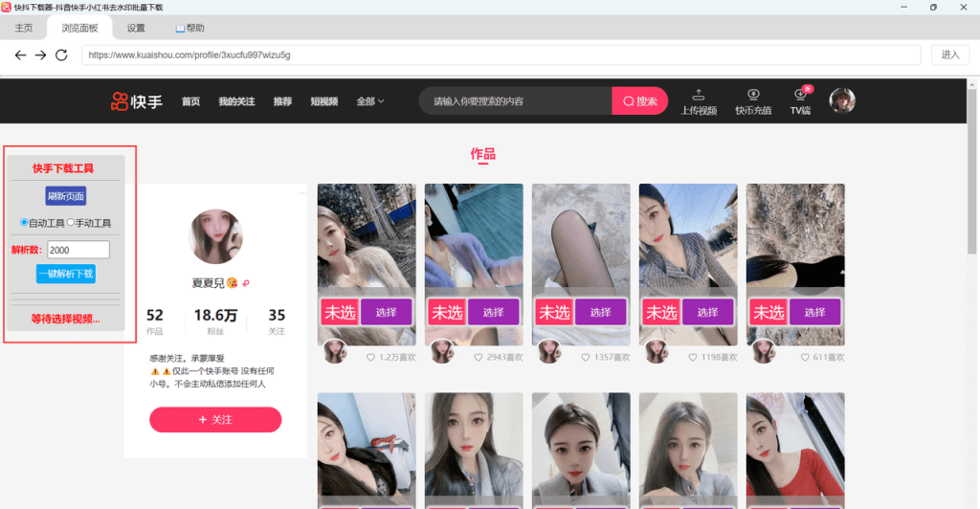Click the URL address field
Image resolution: width=980 pixels, height=509 pixels.
point(501,55)
